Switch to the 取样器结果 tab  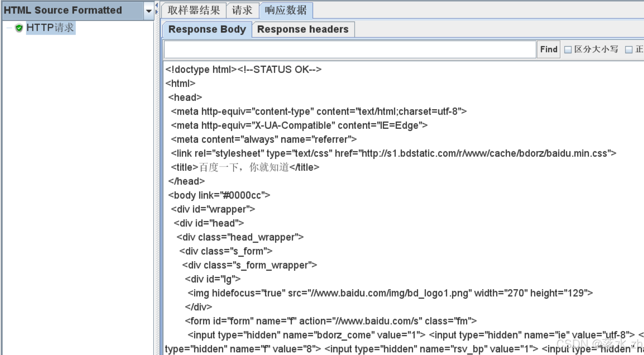pyautogui.click(x=194, y=10)
